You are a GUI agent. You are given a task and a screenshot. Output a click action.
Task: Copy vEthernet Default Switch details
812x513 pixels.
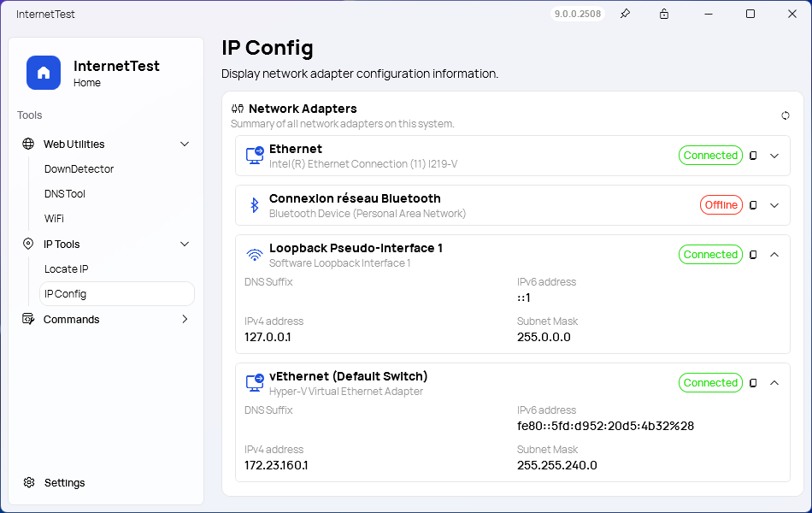click(x=754, y=382)
